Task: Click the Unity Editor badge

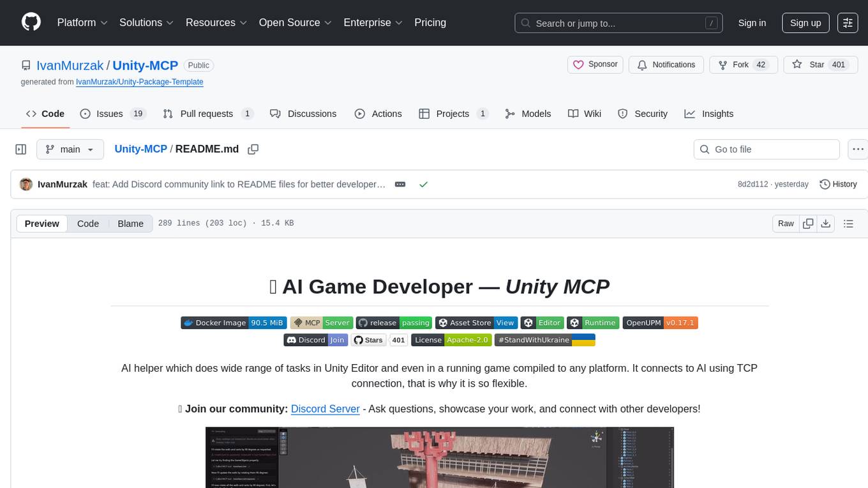Action: click(542, 323)
